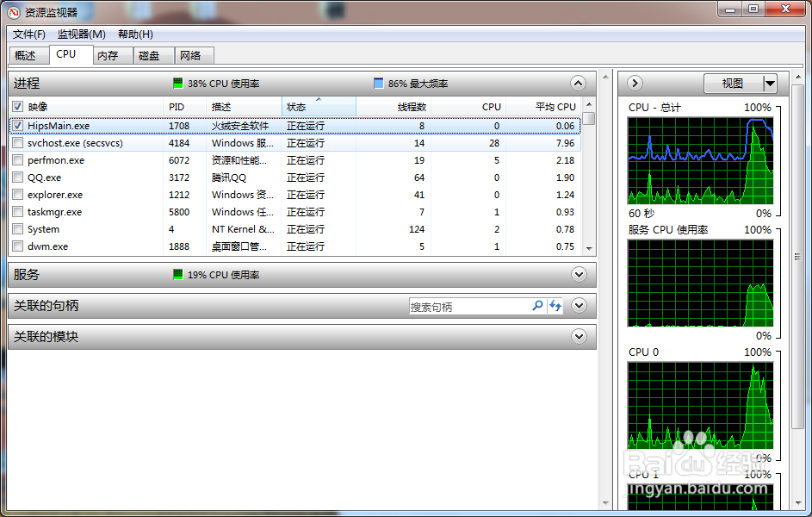The height and width of the screenshot is (517, 812).
Task: Check the System process checkbox
Action: point(17,229)
